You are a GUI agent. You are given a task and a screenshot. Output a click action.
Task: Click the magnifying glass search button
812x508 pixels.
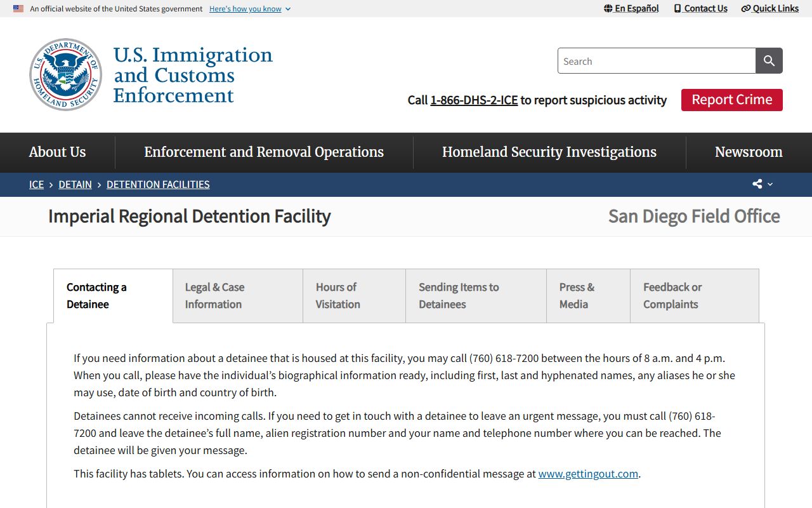pyautogui.click(x=769, y=61)
